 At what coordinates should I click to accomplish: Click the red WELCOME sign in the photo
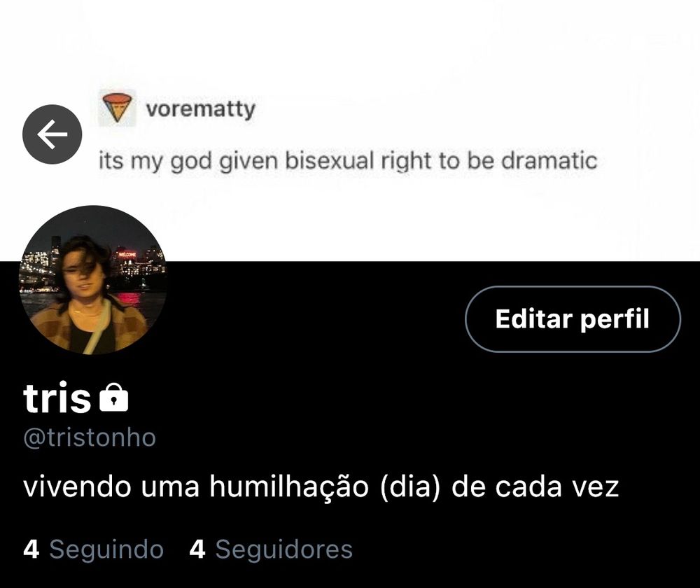coord(126,254)
